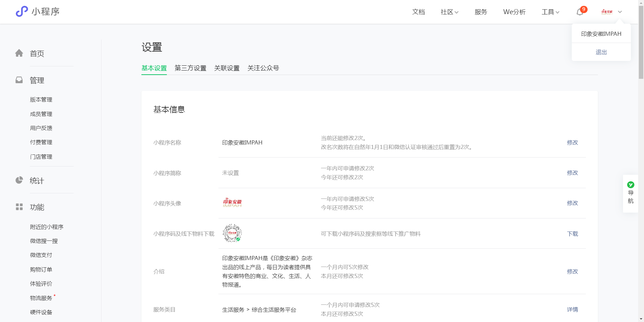The image size is (644, 322).
Task: Open the We分析 menu item
Action: coord(514,12)
